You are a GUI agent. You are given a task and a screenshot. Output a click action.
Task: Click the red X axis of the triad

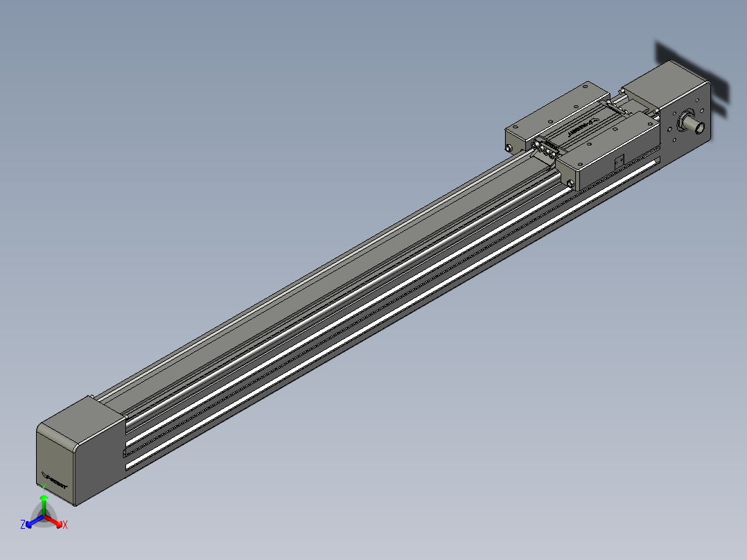55,522
